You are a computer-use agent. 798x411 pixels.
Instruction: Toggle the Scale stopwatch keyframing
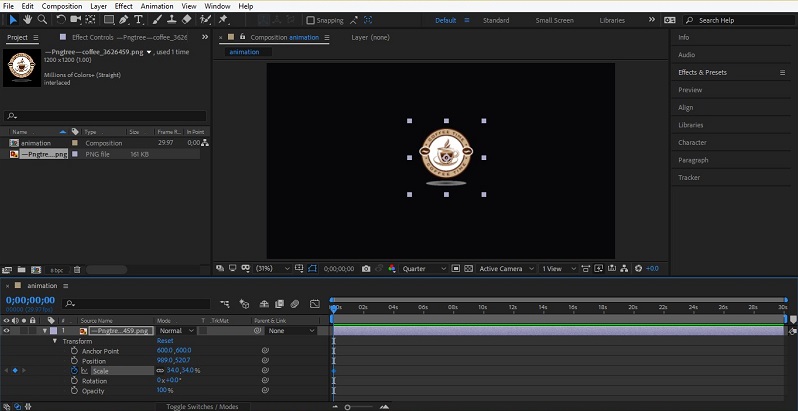pyautogui.click(x=73, y=371)
